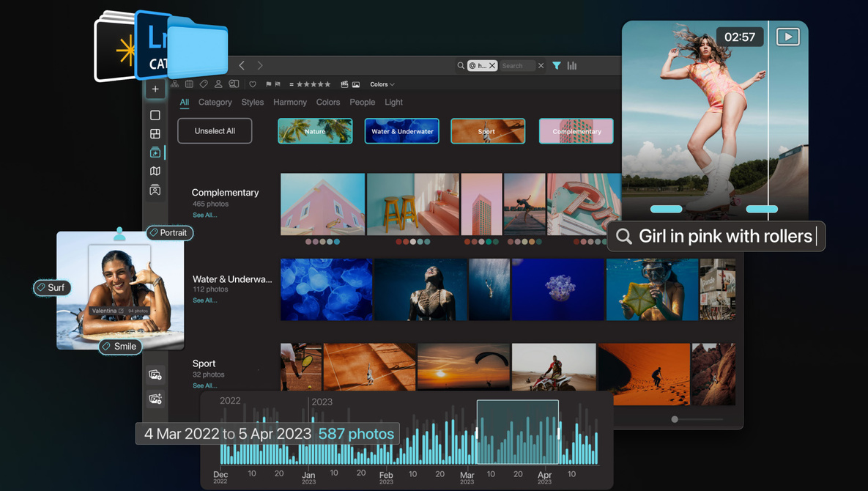Click the solid flag filter icon
The height and width of the screenshot is (491, 868).
[269, 84]
